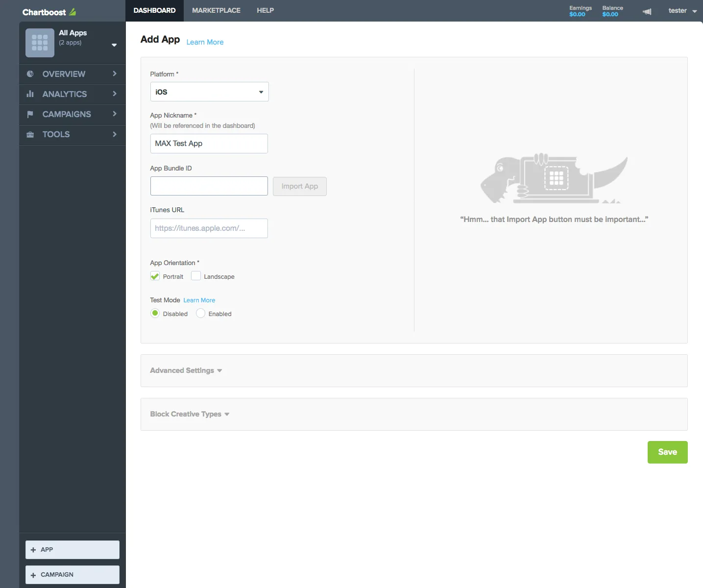This screenshot has width=703, height=588.
Task: Expand the Campaigns menu chevron
Action: coord(115,114)
